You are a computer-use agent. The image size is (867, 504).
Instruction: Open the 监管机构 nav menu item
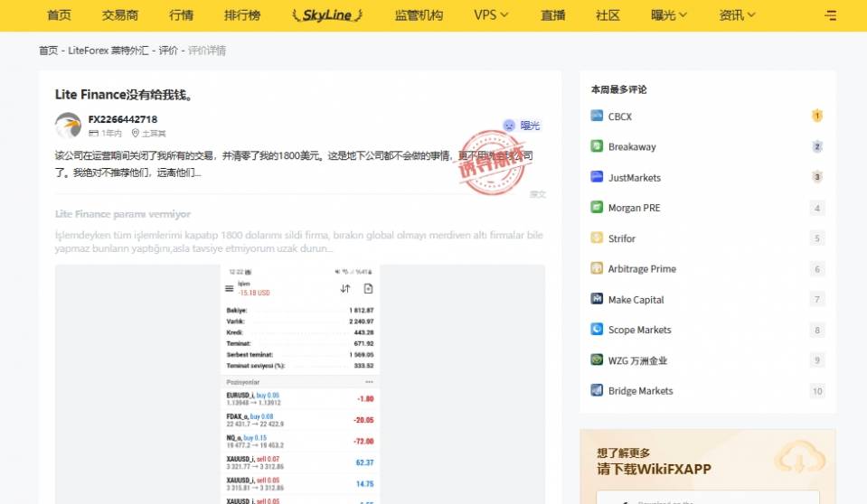point(419,15)
